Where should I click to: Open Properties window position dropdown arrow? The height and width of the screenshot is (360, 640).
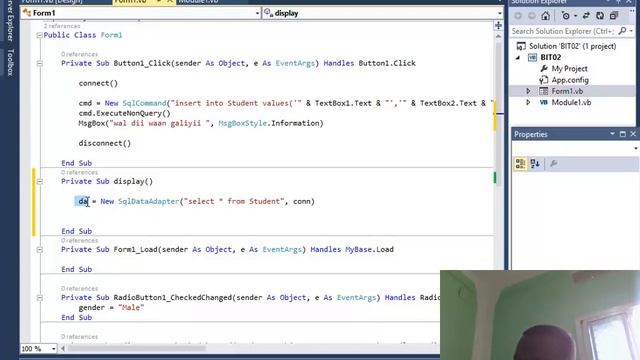pos(612,134)
